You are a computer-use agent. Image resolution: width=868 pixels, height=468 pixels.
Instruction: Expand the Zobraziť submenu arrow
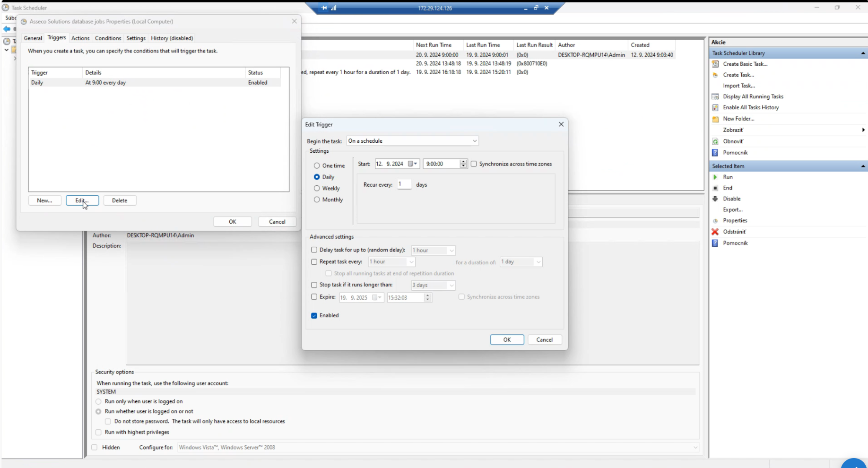pos(863,130)
